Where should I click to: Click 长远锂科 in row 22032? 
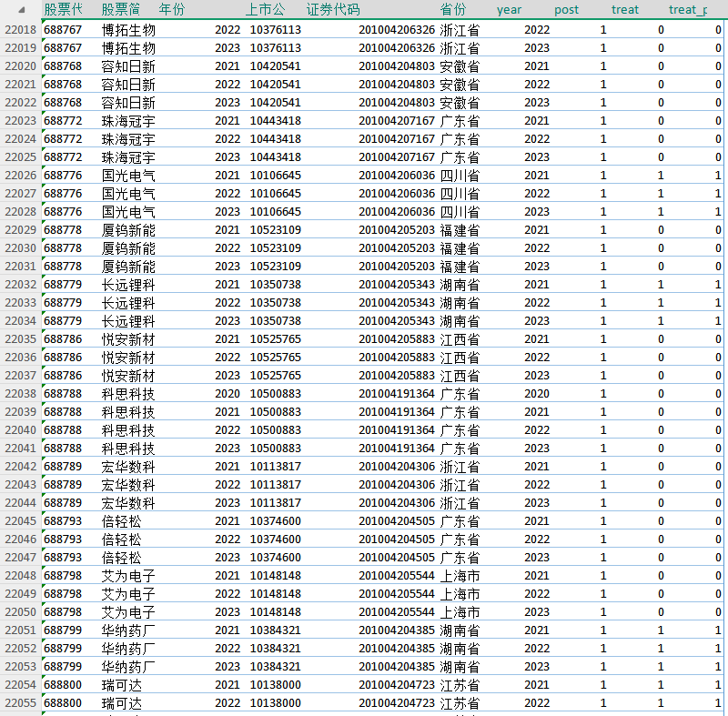[128, 285]
